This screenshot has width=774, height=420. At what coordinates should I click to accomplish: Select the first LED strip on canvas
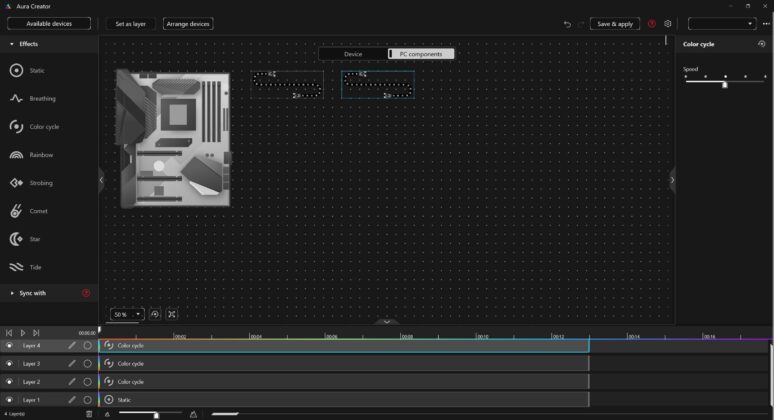pyautogui.click(x=287, y=85)
